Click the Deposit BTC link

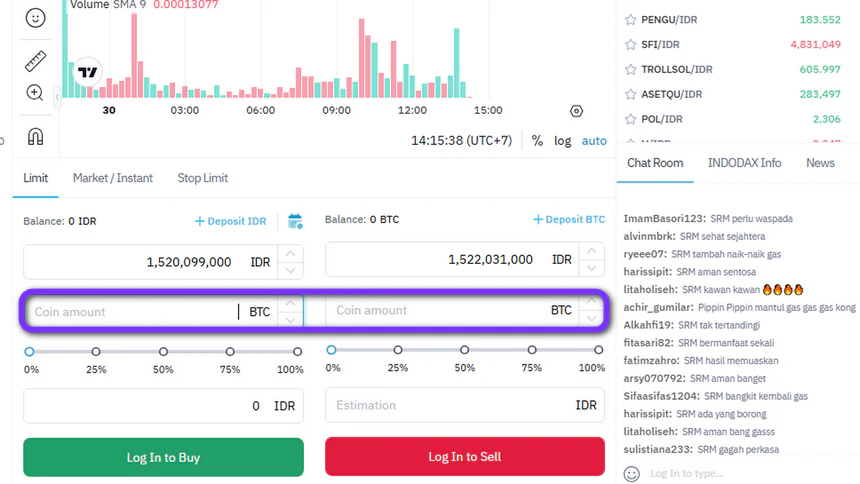pyautogui.click(x=569, y=220)
